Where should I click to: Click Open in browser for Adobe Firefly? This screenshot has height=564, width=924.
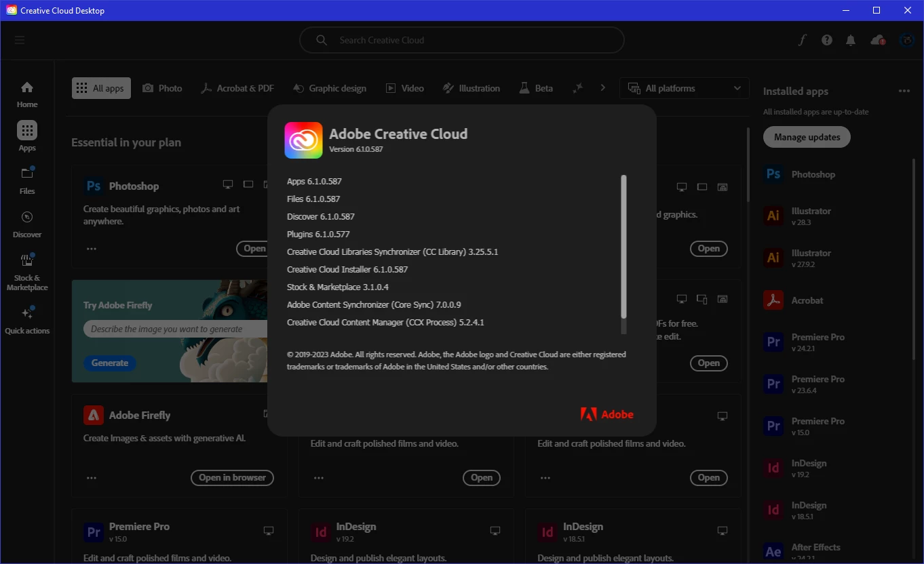pos(232,478)
